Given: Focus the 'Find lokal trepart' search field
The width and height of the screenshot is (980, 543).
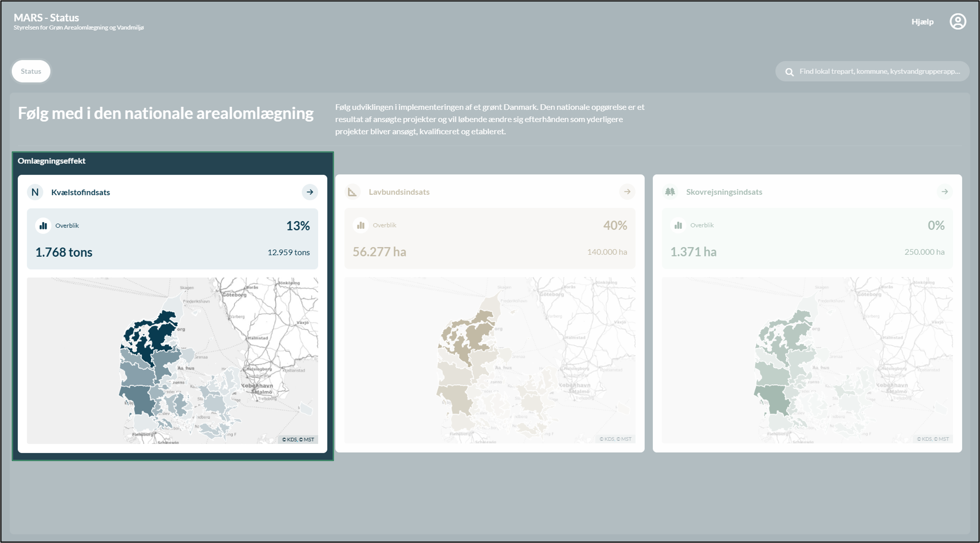Looking at the screenshot, I should 872,71.
